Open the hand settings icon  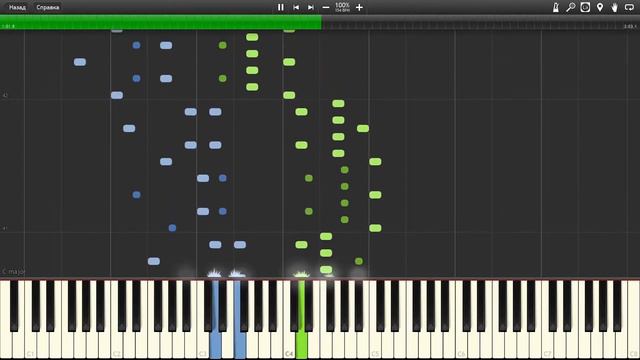click(x=615, y=7)
